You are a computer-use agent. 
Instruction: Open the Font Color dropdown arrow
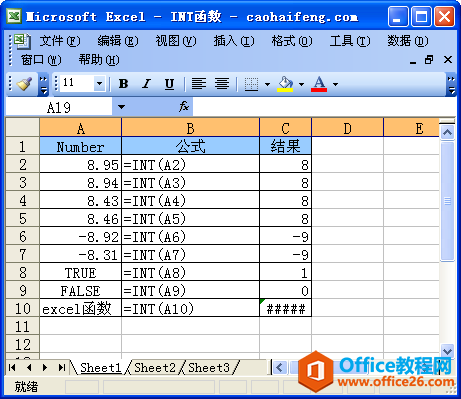(335, 84)
